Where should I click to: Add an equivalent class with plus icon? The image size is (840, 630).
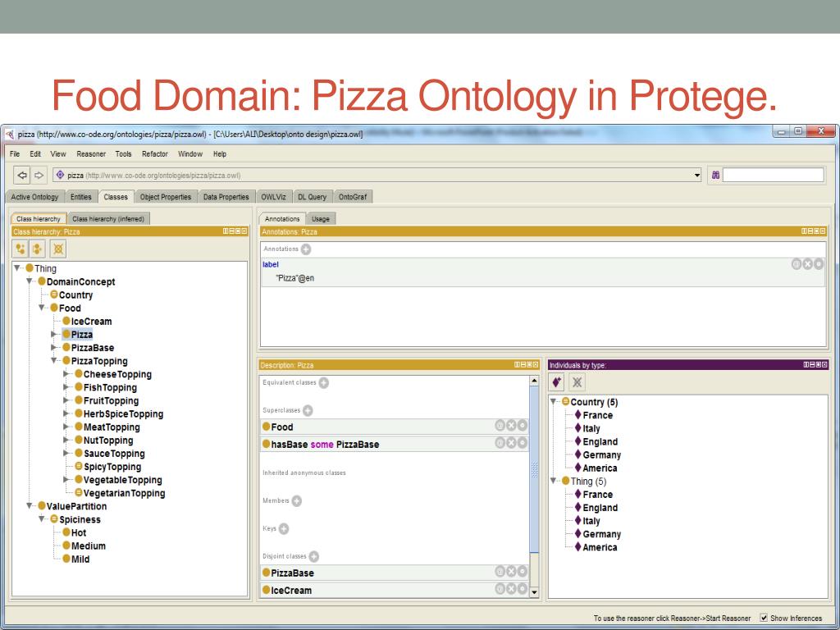click(323, 382)
